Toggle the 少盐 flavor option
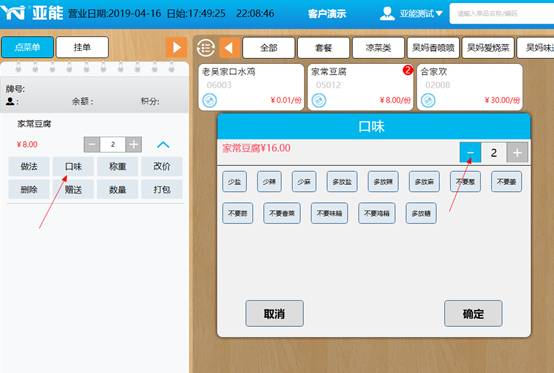This screenshot has height=373, width=554. point(234,182)
